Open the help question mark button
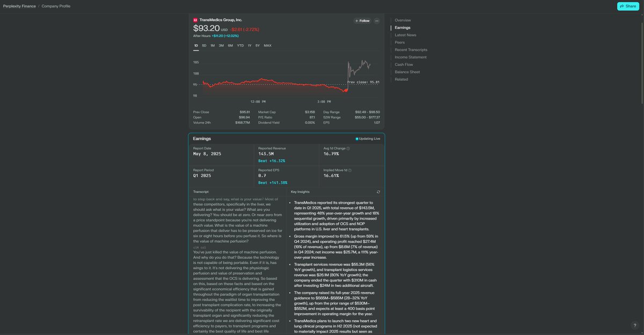 635,325
